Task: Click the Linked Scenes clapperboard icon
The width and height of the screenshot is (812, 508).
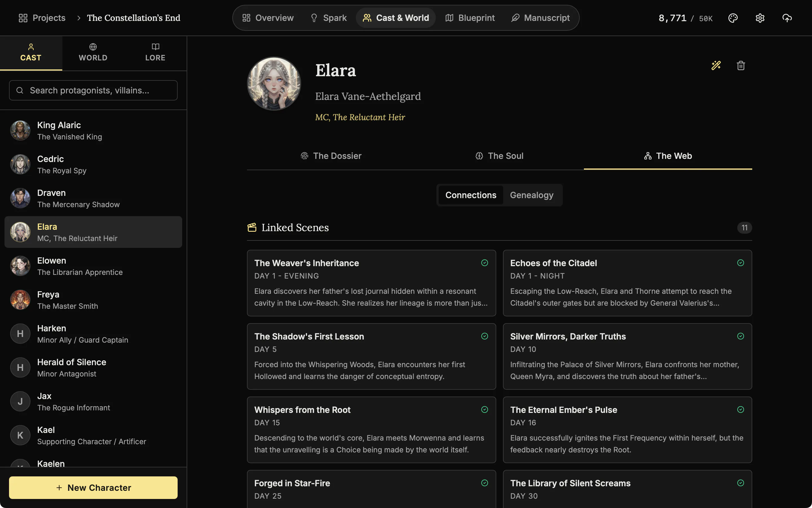Action: [252, 227]
